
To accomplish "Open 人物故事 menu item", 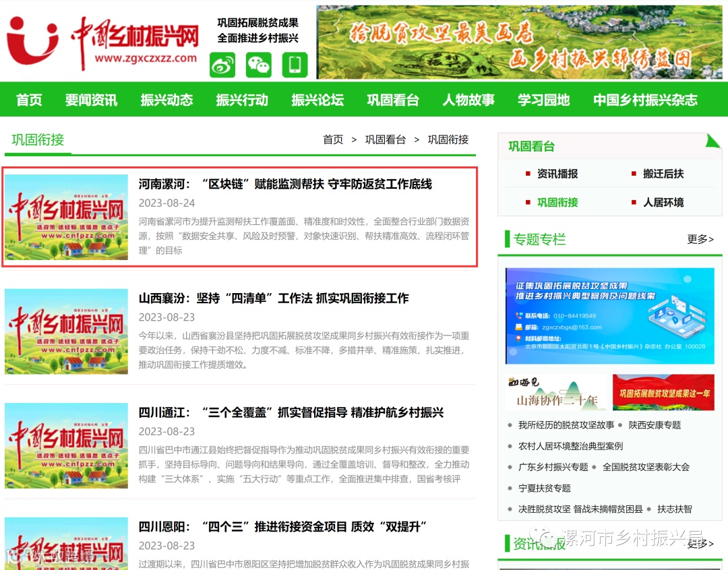I will tap(468, 100).
